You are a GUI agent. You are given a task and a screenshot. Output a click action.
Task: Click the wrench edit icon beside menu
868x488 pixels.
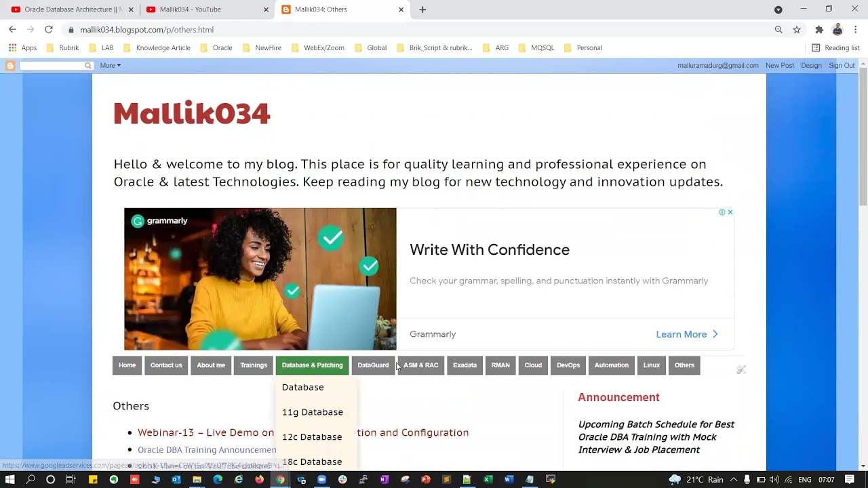pos(741,369)
